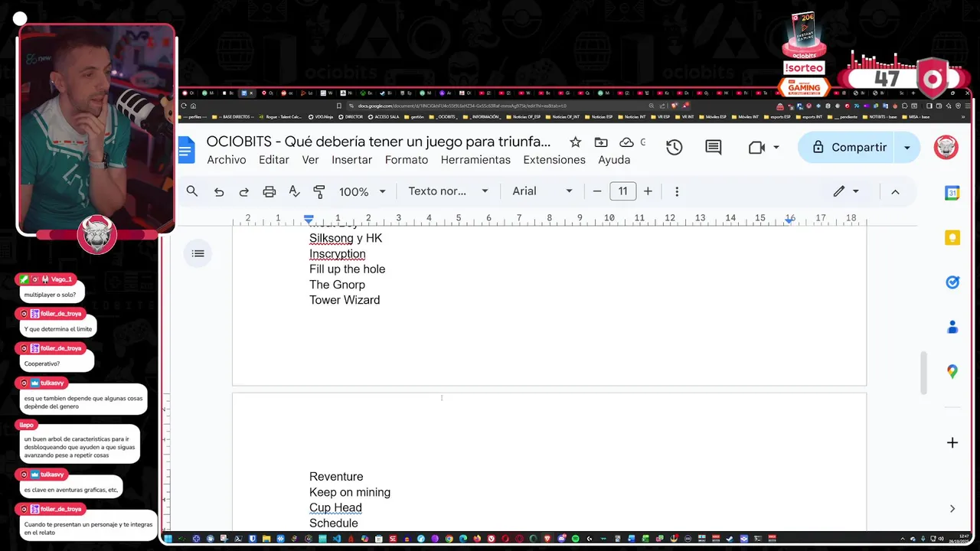Viewport: 980px width, 551px height.
Task: Open Contacts side panel
Action: click(952, 327)
